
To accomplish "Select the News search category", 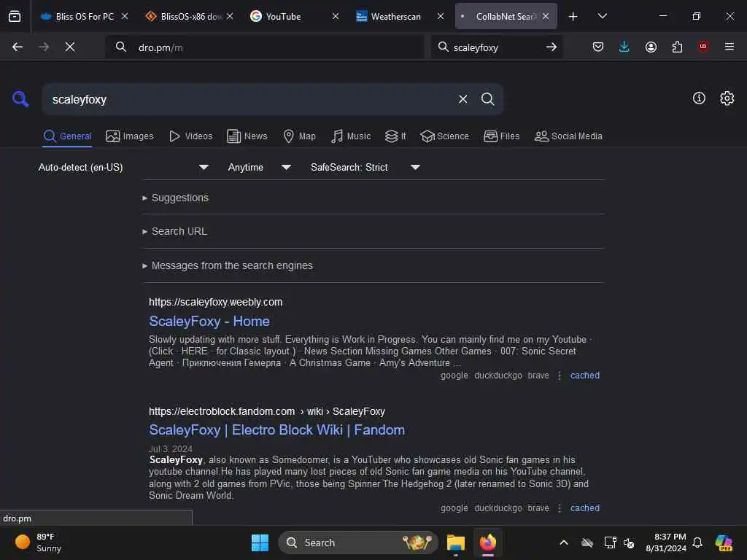I will point(247,136).
